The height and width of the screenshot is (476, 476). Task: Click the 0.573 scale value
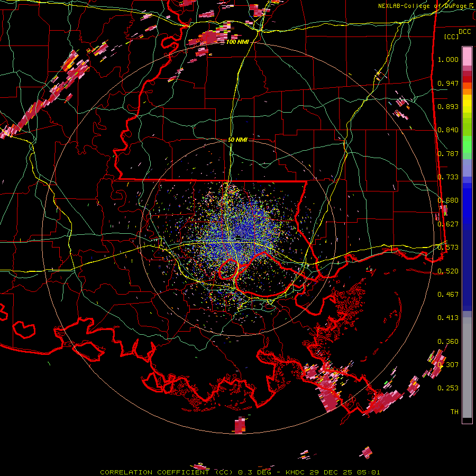pyautogui.click(x=448, y=248)
